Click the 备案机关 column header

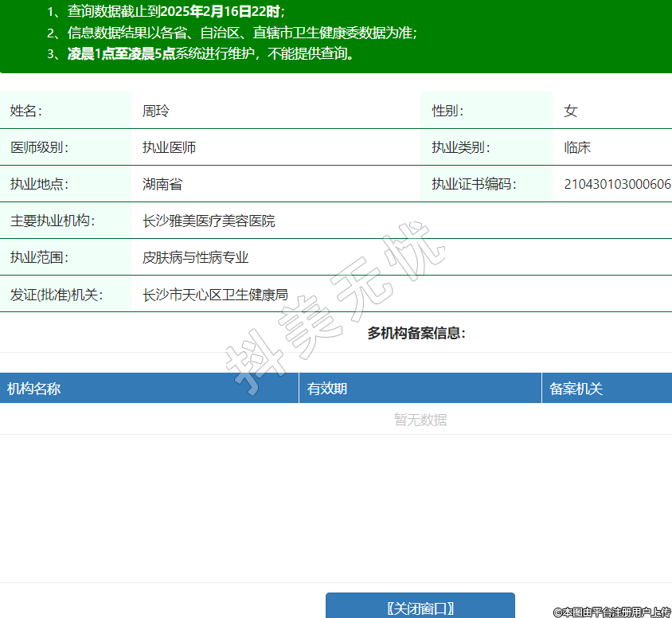click(x=576, y=389)
